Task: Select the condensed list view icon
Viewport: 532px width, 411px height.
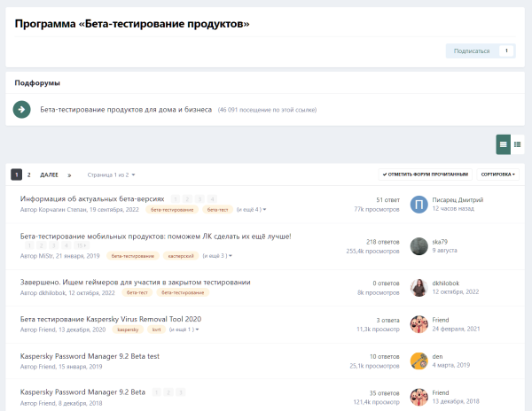Action: pos(517,143)
